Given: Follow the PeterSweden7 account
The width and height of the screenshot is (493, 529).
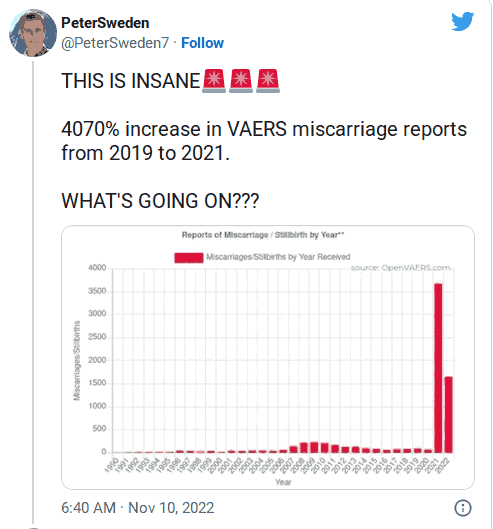Looking at the screenshot, I should click(202, 43).
